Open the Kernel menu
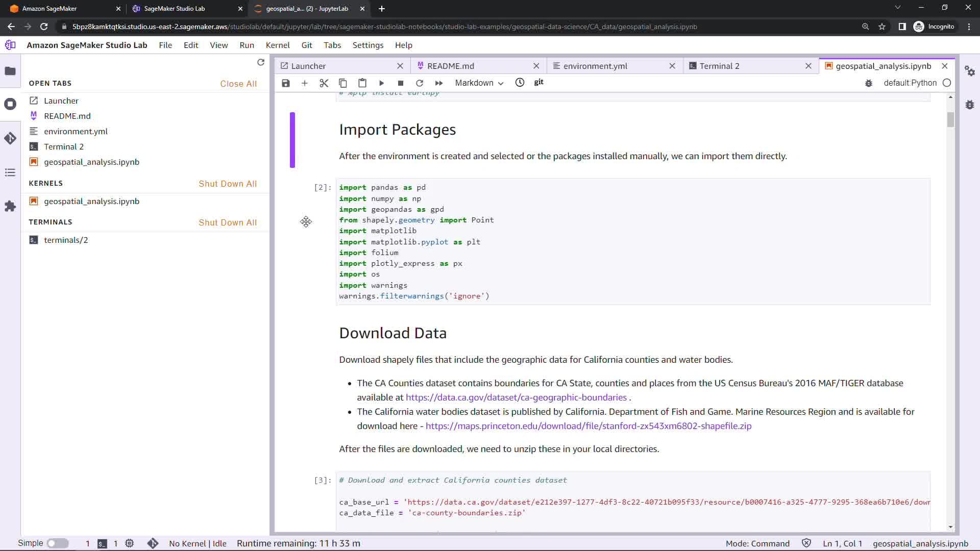This screenshot has height=551, width=980. pyautogui.click(x=277, y=45)
